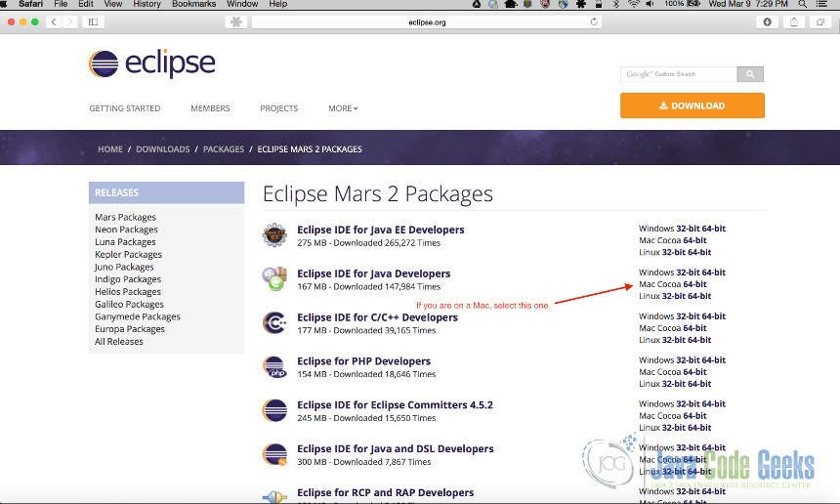Open Galileo Packages in Releases list
Screen dimensions: 840x504
130,304
